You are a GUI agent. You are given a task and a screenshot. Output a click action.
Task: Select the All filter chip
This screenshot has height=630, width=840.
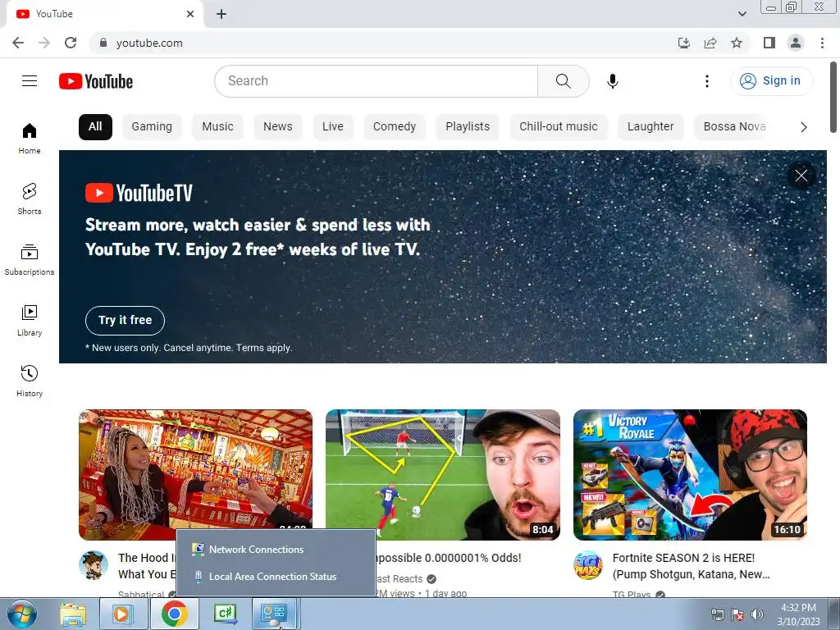[95, 127]
